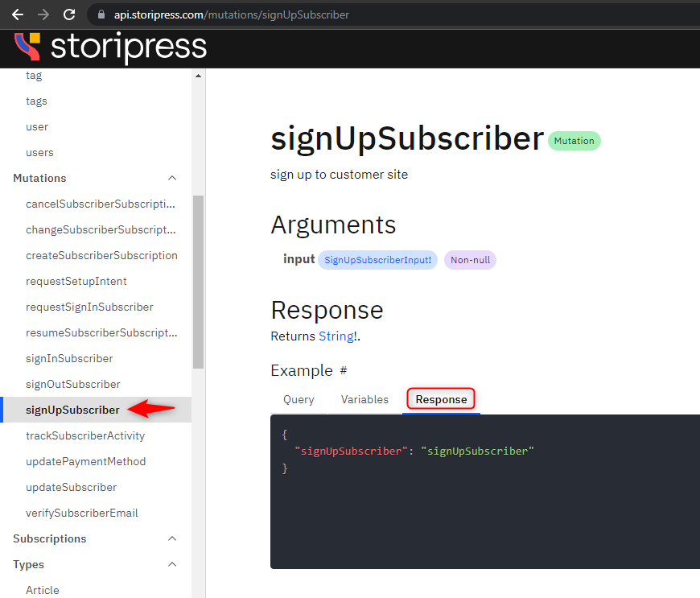Viewport: 700px width, 598px height.
Task: Collapse the Subscriptions section chevron
Action: [x=172, y=538]
